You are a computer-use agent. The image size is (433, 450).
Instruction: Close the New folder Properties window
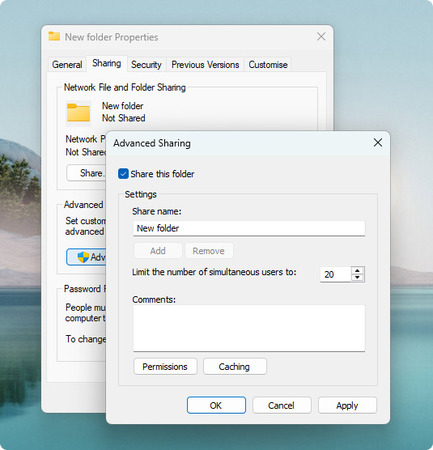click(321, 37)
